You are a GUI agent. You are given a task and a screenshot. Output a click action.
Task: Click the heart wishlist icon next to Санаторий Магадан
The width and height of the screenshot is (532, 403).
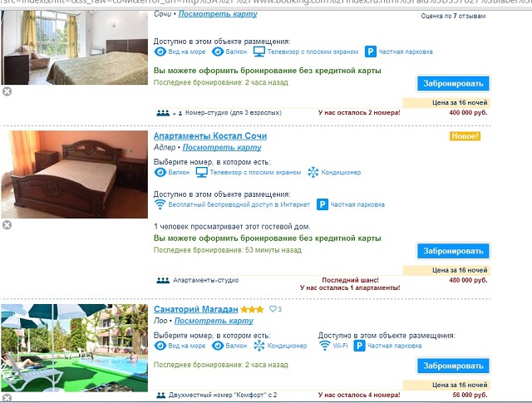[x=273, y=309]
